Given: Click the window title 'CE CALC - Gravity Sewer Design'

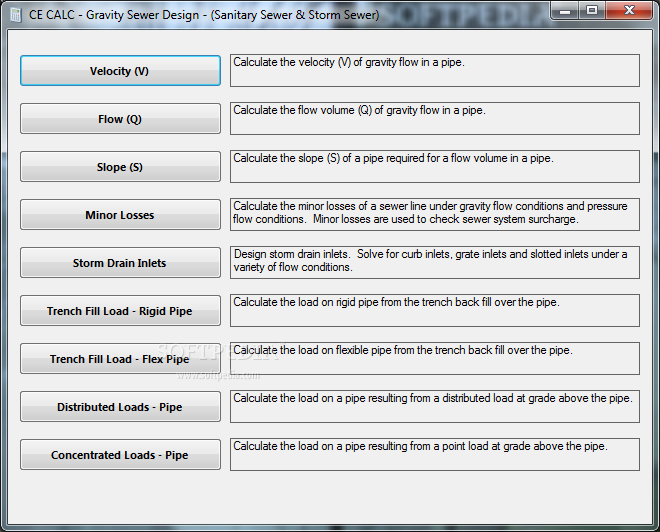Looking at the screenshot, I should pos(204,15).
